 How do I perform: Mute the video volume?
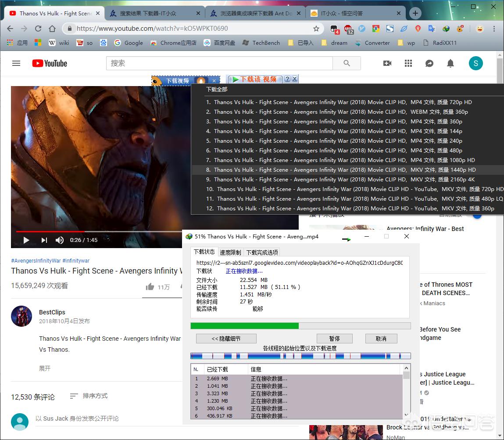pyautogui.click(x=60, y=240)
